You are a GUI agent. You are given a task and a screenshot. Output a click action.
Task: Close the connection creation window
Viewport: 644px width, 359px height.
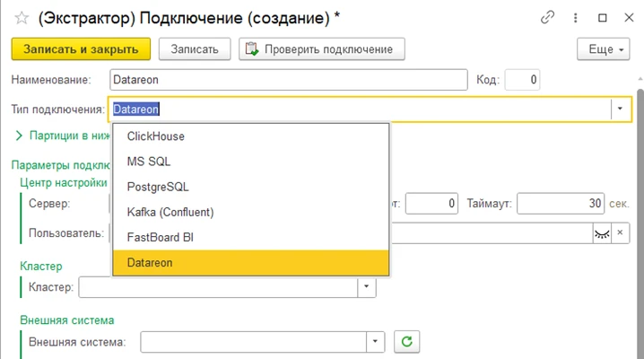(x=627, y=17)
